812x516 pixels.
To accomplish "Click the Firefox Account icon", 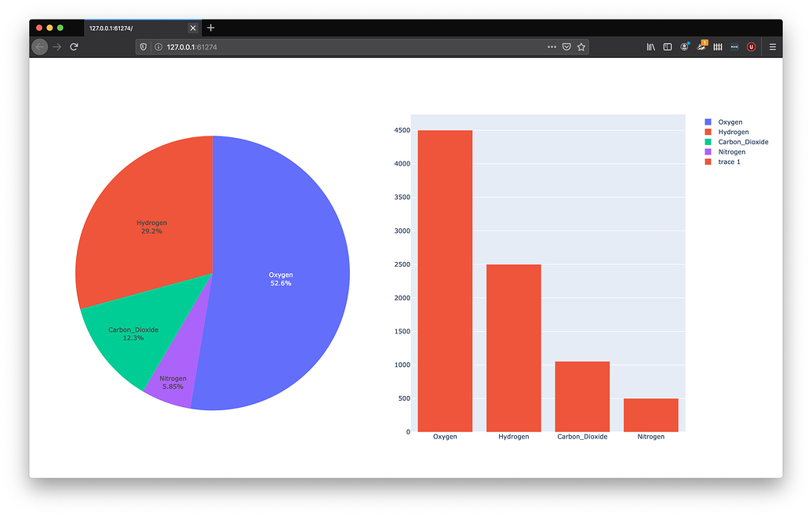I will pos(683,46).
